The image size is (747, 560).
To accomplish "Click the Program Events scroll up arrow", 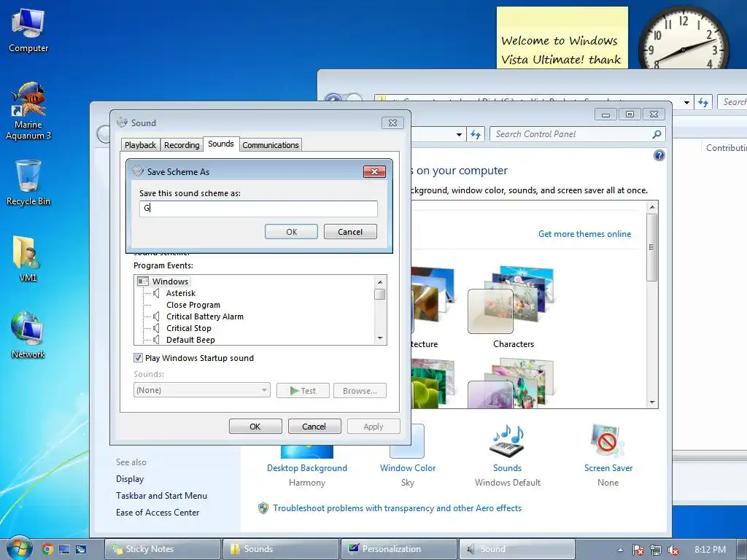I will [380, 281].
